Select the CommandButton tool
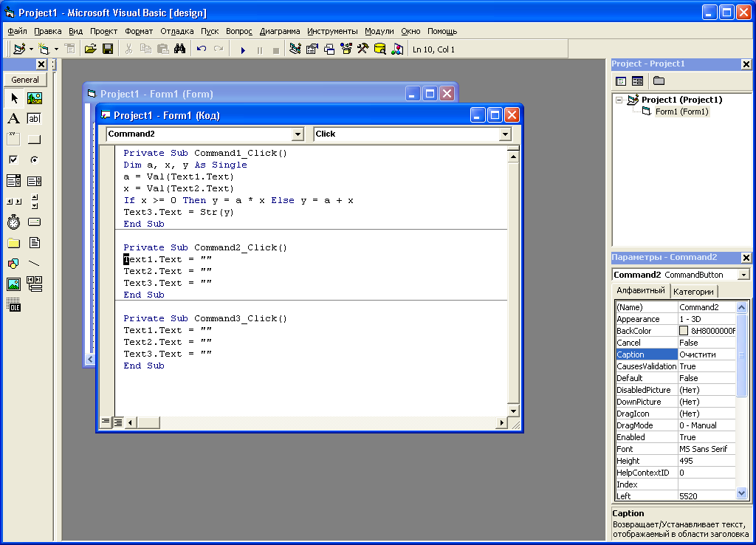Screen dimensions: 756x545 click(34, 140)
